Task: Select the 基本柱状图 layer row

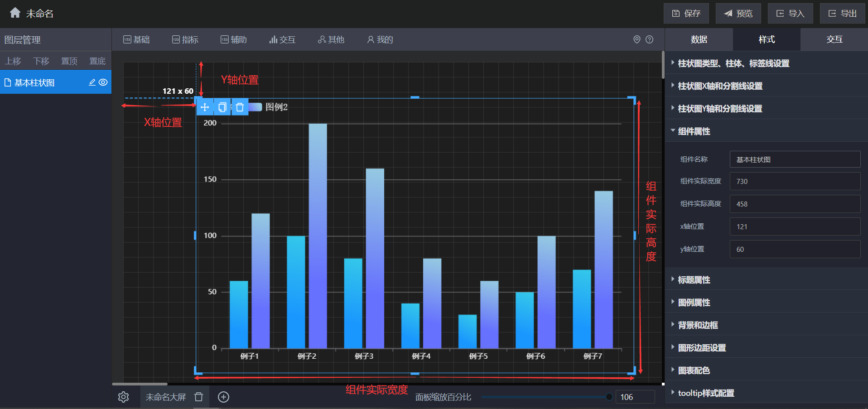Action: pos(56,82)
